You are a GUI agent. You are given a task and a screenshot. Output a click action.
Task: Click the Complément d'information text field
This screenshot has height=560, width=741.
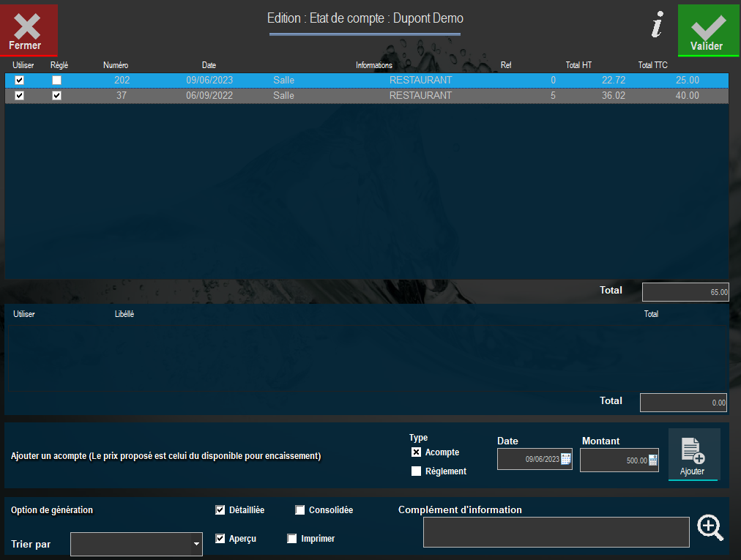click(x=556, y=532)
